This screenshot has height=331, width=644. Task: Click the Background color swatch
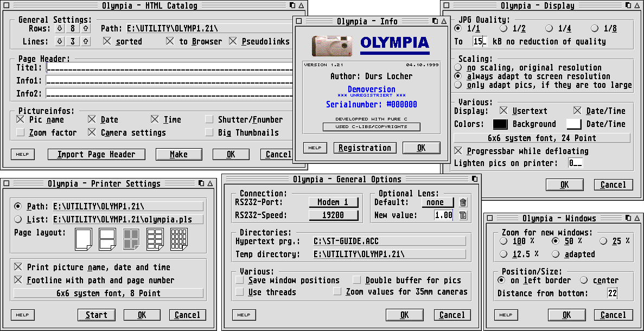(x=500, y=124)
